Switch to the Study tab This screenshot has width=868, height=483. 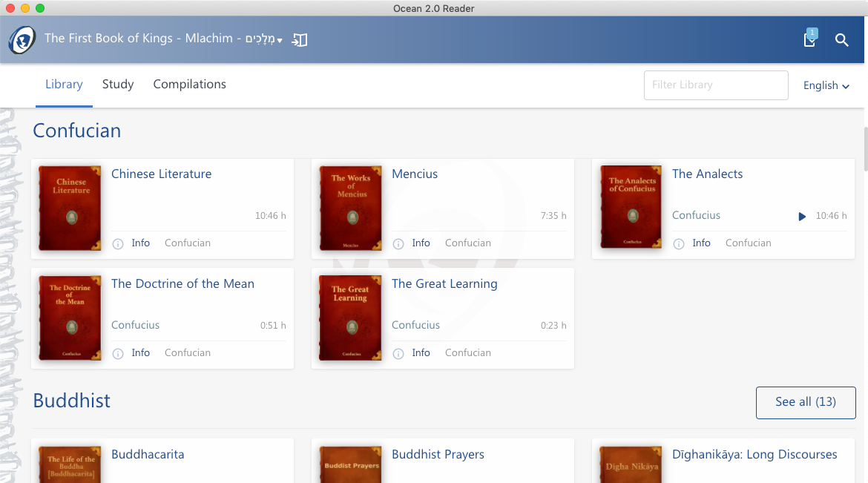click(118, 84)
